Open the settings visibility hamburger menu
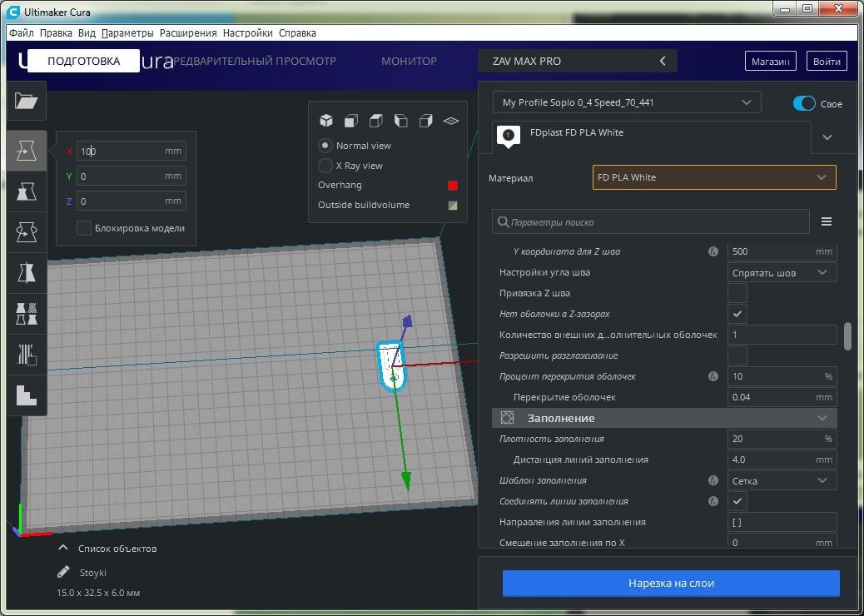The height and width of the screenshot is (616, 864). click(x=826, y=221)
